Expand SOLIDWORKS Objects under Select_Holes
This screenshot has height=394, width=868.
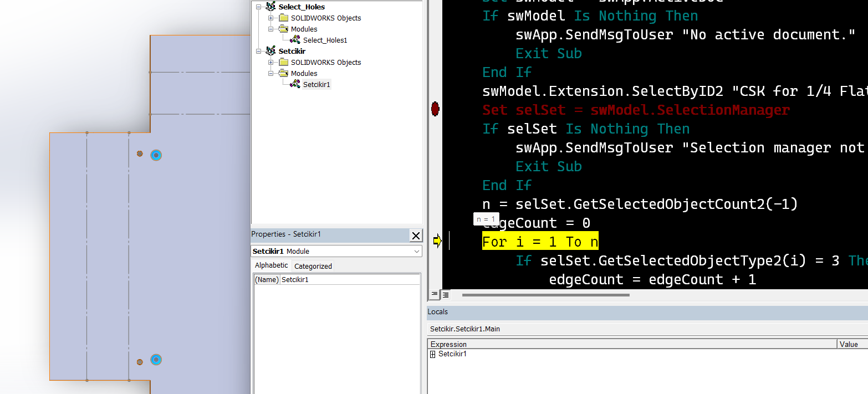271,18
